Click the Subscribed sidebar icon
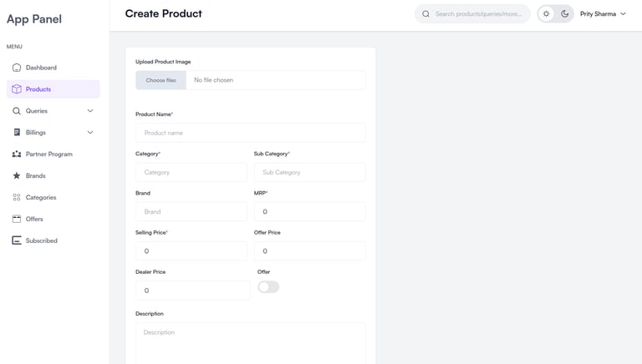This screenshot has height=364, width=642. [17, 241]
